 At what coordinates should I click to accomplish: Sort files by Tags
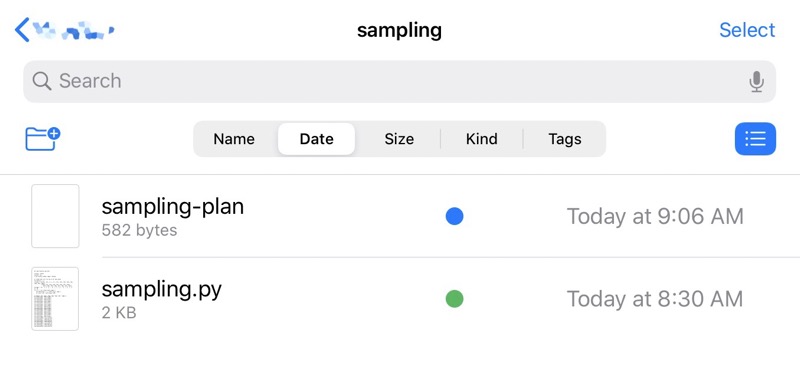click(565, 139)
